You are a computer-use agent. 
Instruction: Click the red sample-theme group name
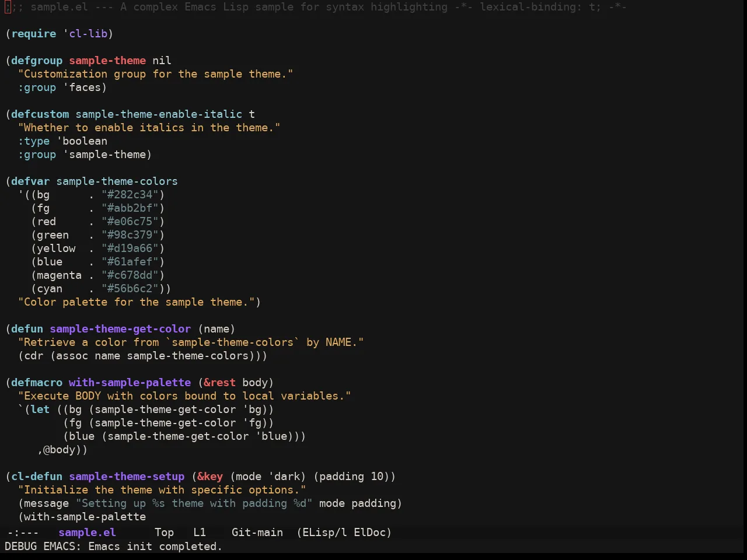(107, 61)
